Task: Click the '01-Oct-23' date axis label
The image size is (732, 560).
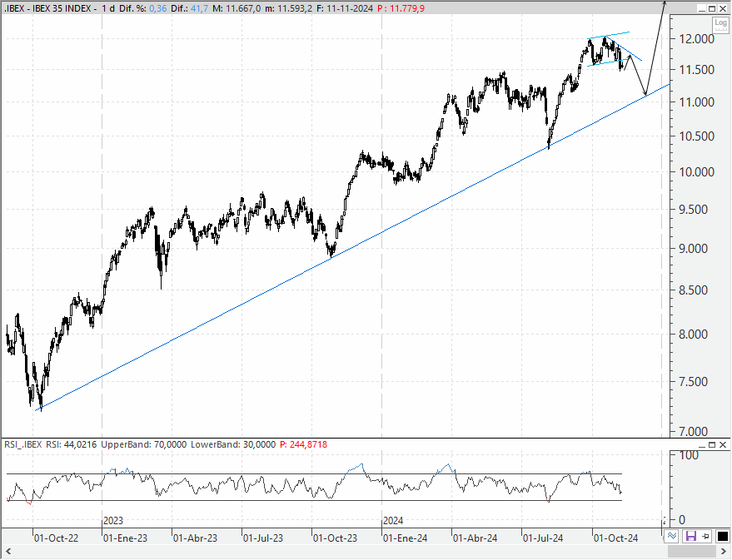Action: pos(336,538)
